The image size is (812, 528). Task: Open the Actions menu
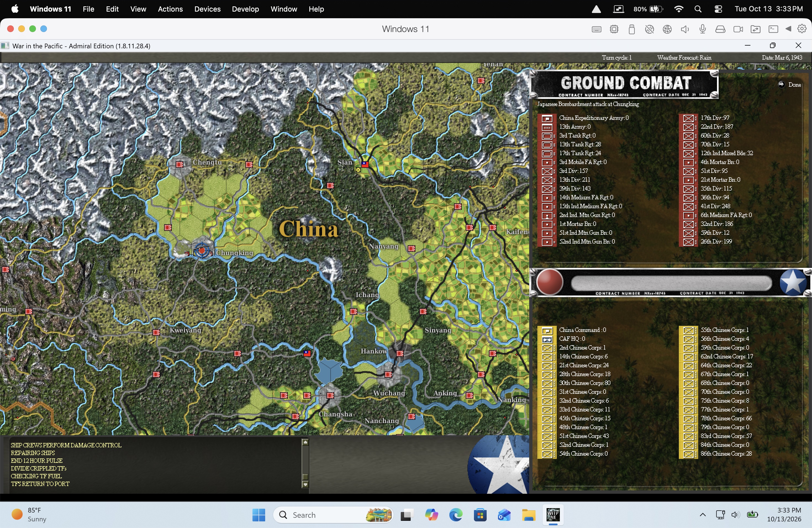pos(170,9)
